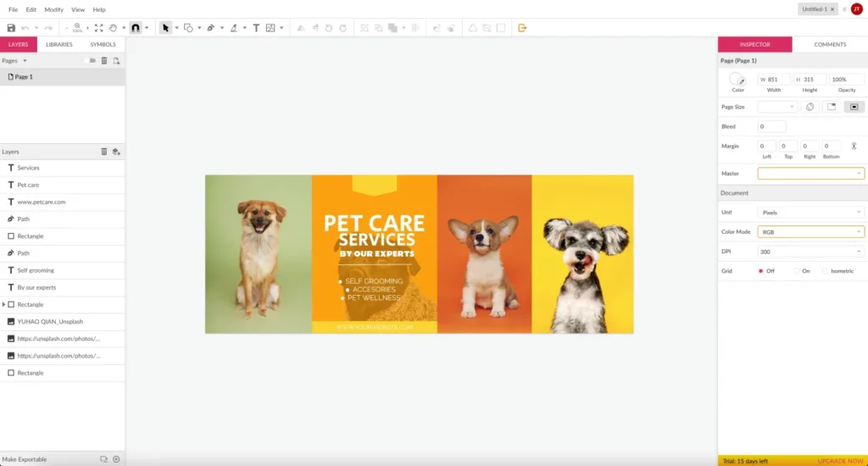The image size is (868, 466).
Task: Click the JT user avatar icon
Action: [856, 8]
